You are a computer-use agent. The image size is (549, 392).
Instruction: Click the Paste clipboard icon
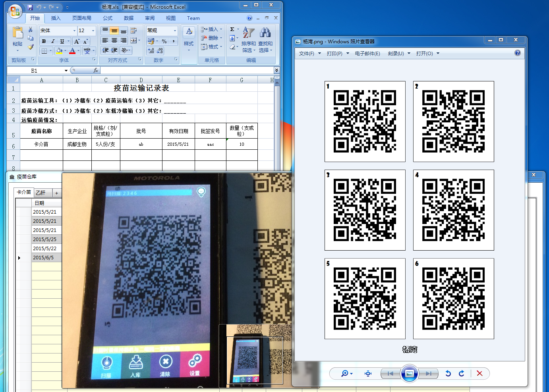(17, 33)
